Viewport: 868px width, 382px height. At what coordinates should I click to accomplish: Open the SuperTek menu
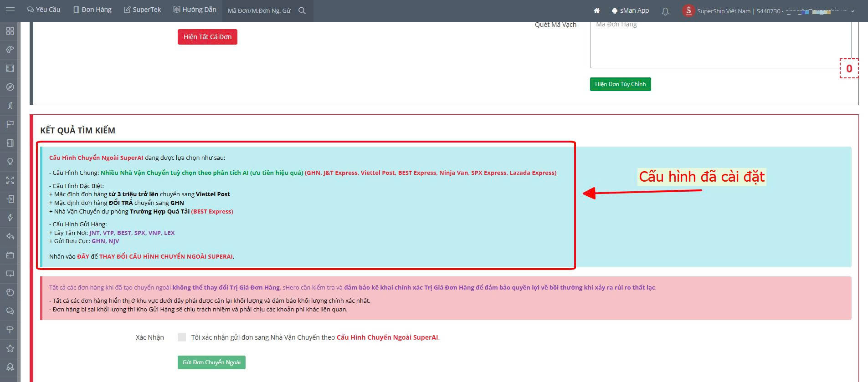click(x=143, y=10)
